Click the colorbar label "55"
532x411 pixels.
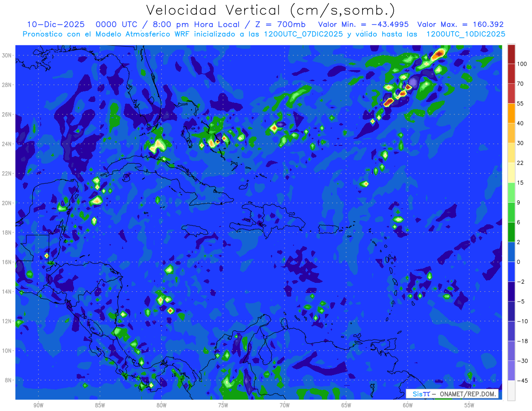[x=520, y=104]
